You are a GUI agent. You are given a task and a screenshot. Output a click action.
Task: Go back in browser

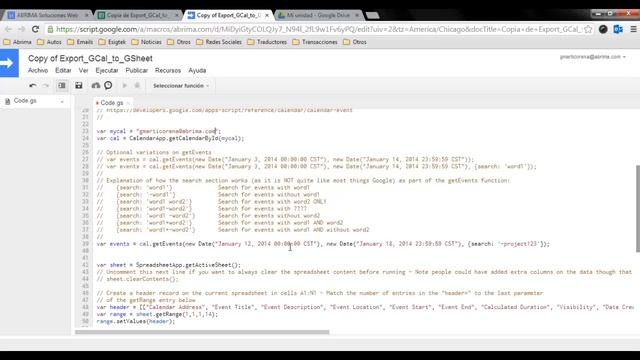[x=9, y=29]
